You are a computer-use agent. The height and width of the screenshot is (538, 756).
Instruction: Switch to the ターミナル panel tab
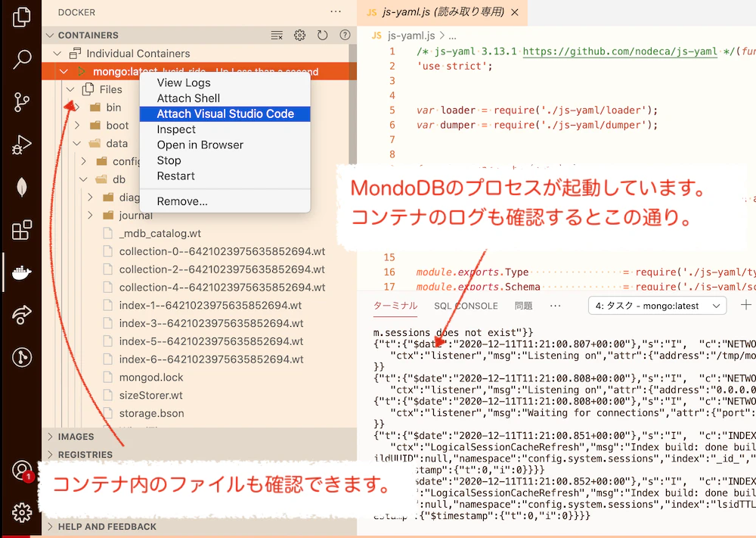pos(395,306)
